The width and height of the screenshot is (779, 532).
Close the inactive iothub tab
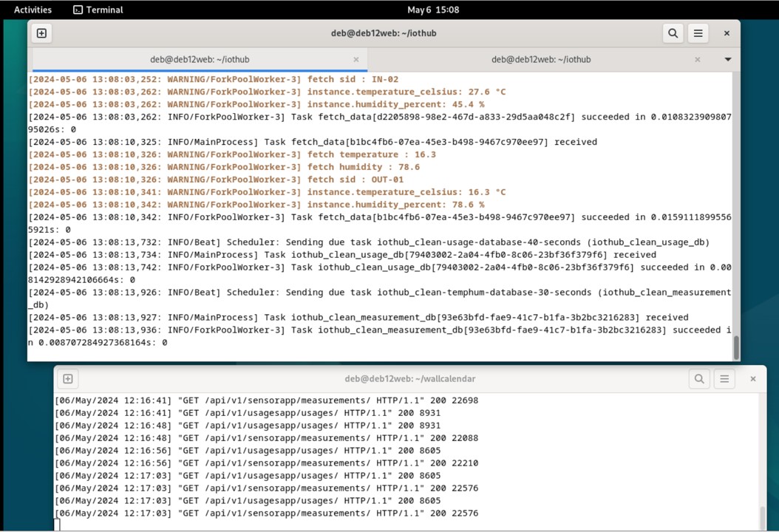(697, 60)
